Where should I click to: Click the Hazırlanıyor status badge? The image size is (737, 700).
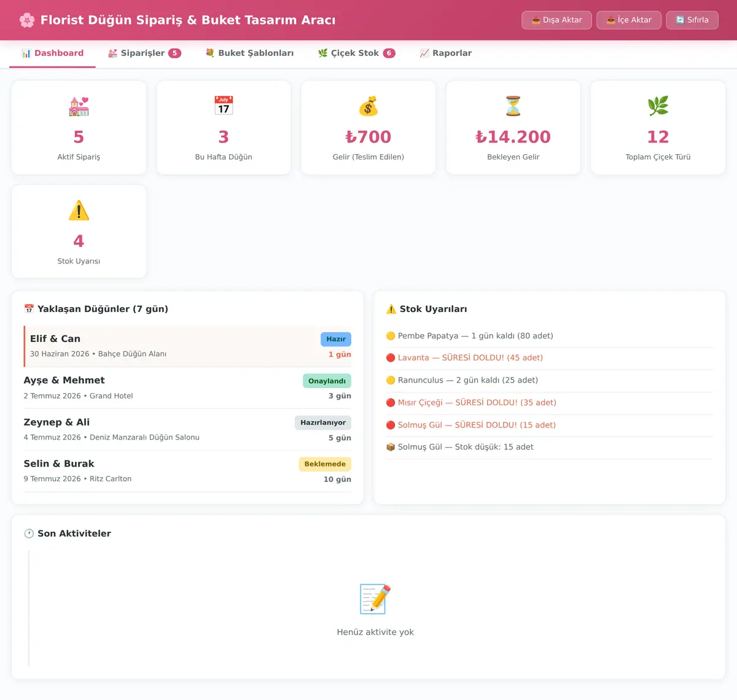click(323, 422)
